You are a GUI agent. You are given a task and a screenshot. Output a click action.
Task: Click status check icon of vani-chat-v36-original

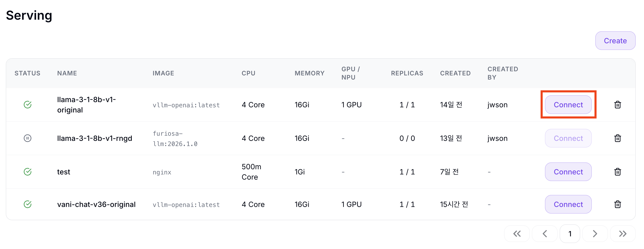pyautogui.click(x=28, y=204)
